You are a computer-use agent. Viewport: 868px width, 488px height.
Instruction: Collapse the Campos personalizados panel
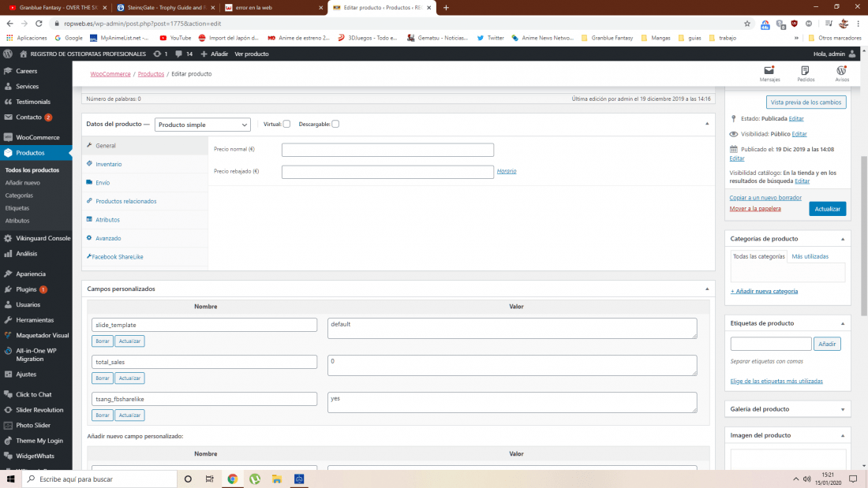coord(707,289)
